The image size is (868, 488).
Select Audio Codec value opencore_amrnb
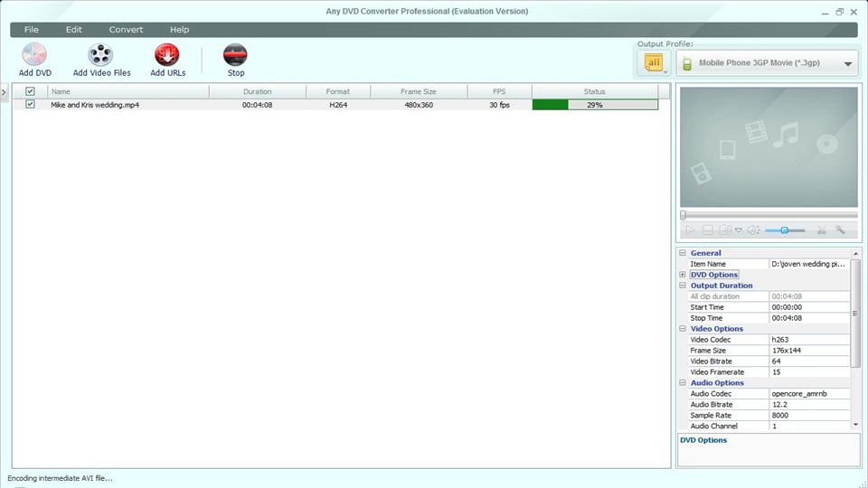point(809,393)
